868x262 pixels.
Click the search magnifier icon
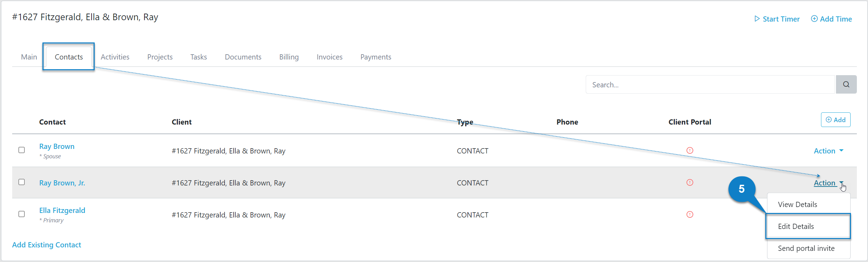(x=846, y=84)
